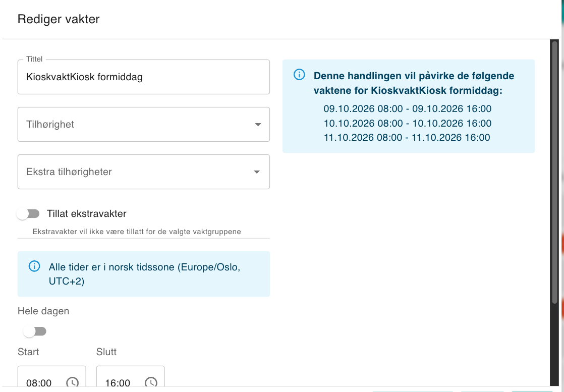Click the info icon in the affected shifts notice

(x=299, y=75)
